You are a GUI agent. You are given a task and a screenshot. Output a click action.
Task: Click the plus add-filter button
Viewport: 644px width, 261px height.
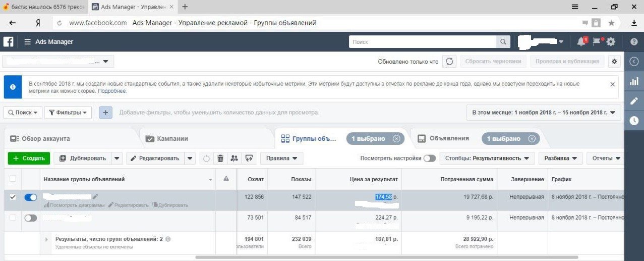(x=105, y=113)
